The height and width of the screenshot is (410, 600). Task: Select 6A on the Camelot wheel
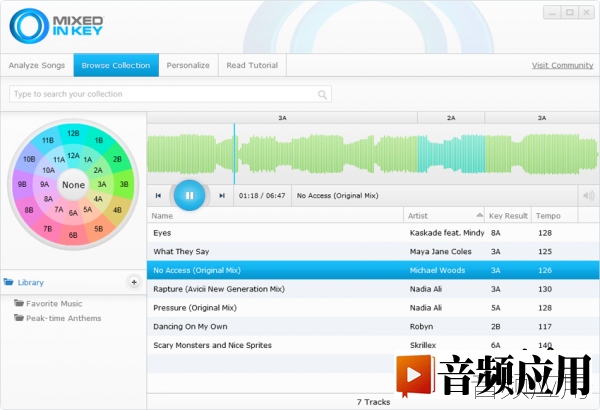[73, 213]
